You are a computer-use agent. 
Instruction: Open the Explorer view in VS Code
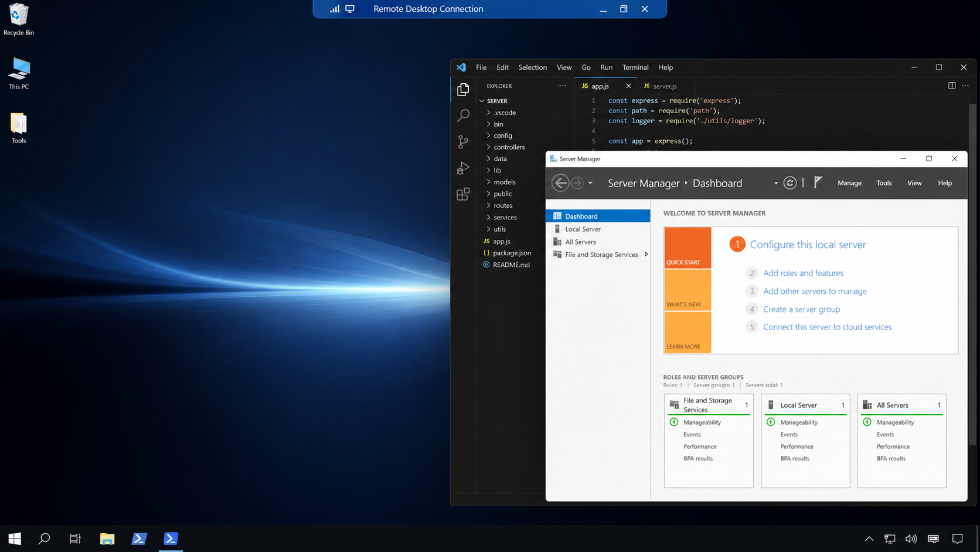pyautogui.click(x=463, y=89)
